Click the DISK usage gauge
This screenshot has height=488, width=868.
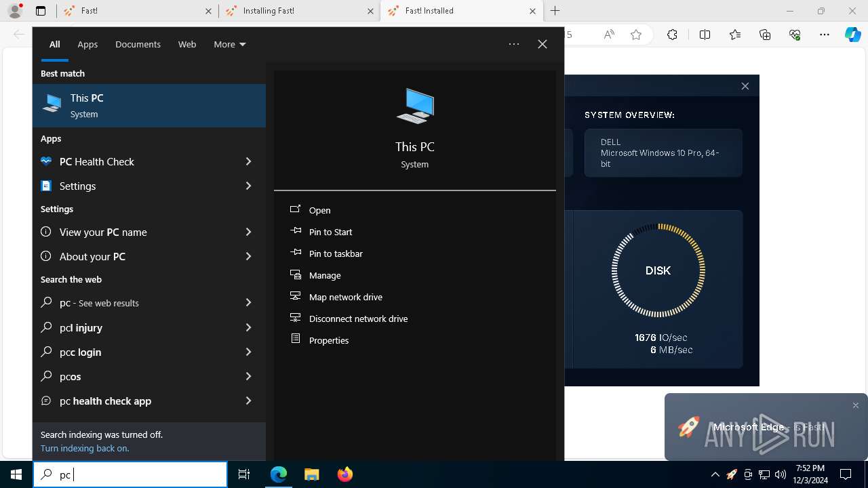pos(658,270)
